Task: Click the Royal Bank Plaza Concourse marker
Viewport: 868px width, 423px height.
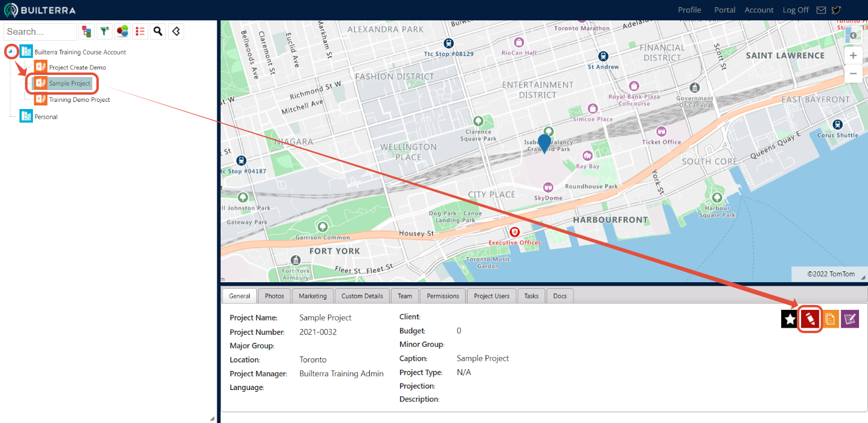Action: (633, 87)
